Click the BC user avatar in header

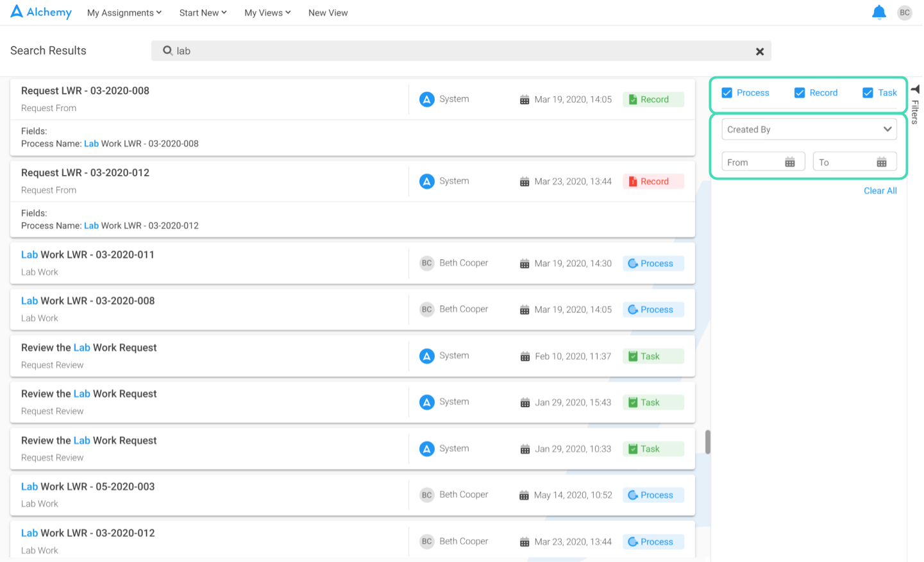905,13
